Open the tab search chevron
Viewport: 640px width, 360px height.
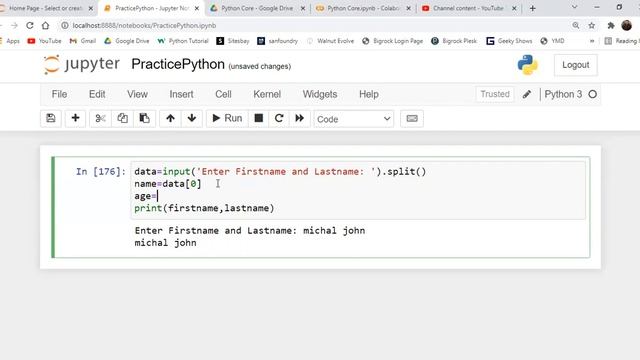574,7
